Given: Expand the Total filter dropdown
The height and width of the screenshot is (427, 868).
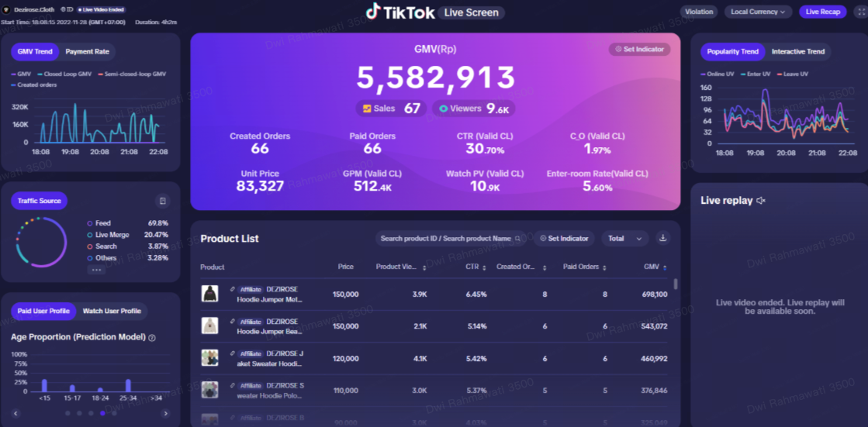Looking at the screenshot, I should tap(624, 239).
